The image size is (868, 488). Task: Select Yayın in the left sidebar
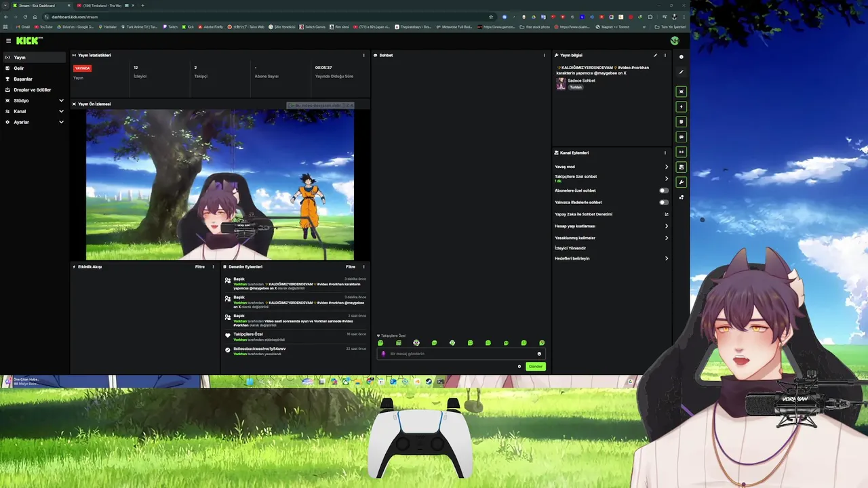(35, 58)
